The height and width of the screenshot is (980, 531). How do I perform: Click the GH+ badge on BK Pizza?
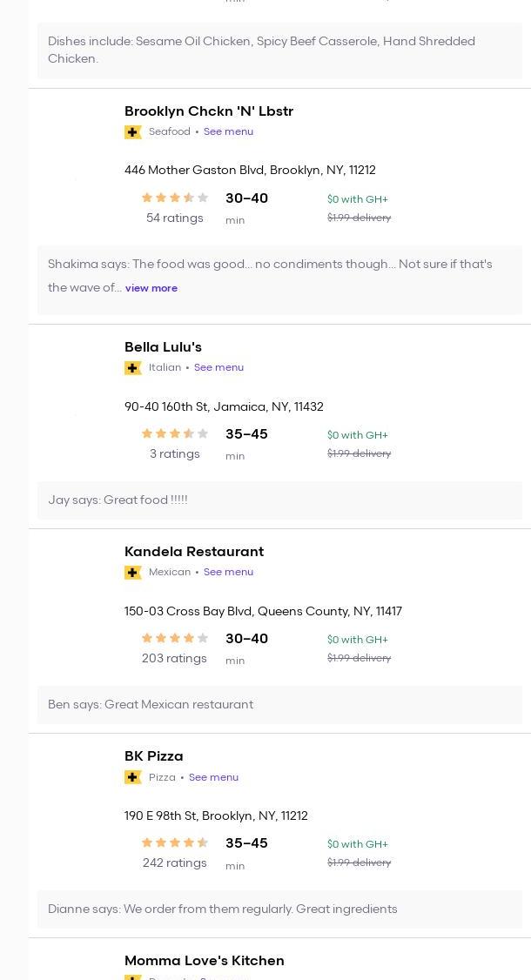pos(133,777)
